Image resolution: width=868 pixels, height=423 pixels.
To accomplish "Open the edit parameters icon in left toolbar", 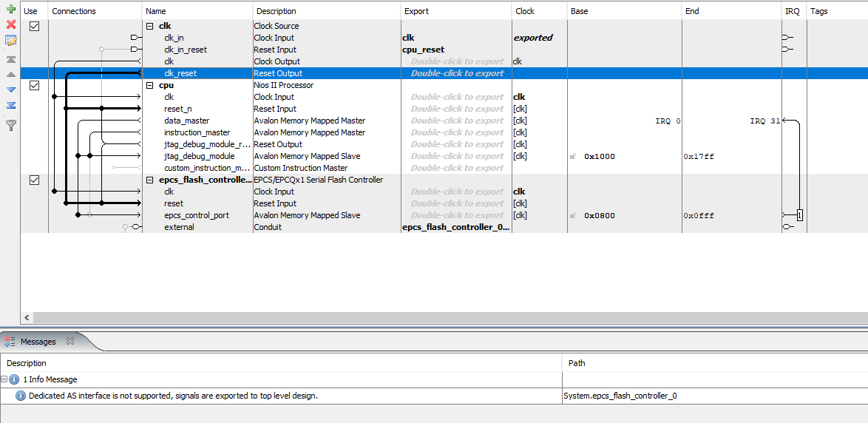I will 10,41.
